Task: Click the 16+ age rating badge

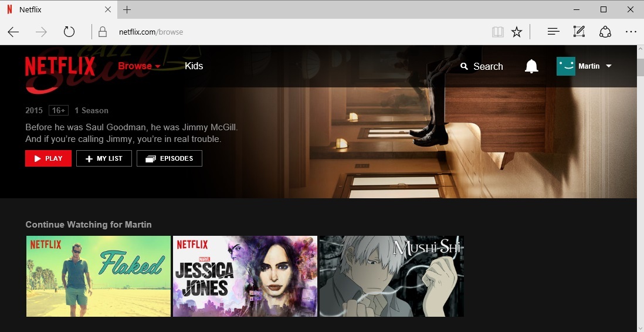Action: pyautogui.click(x=59, y=110)
